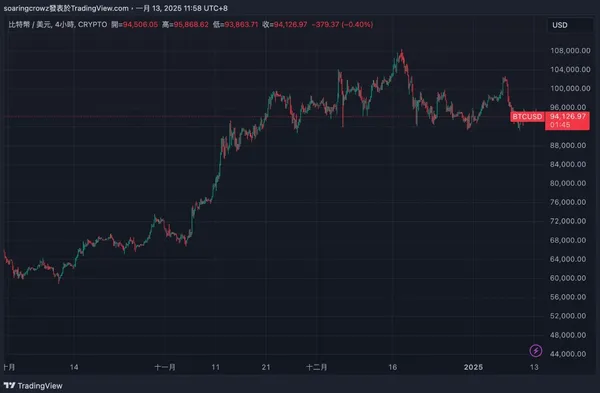Click the 52,000.00 price axis label

(568, 316)
